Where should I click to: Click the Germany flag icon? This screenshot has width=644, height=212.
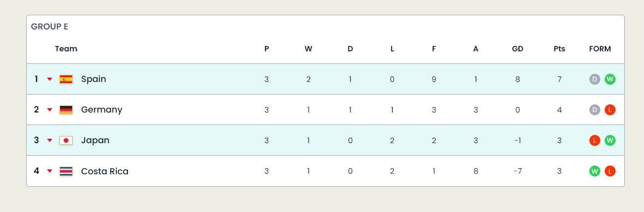(66, 110)
